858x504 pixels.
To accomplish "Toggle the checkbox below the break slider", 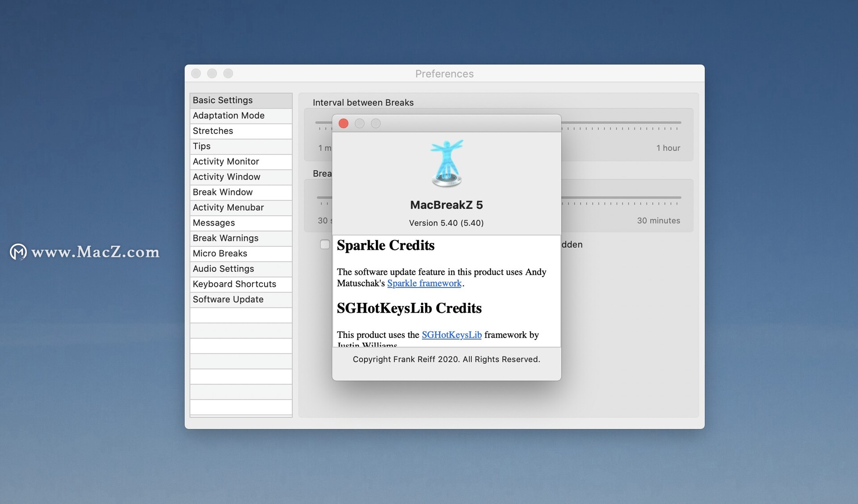I will [325, 244].
